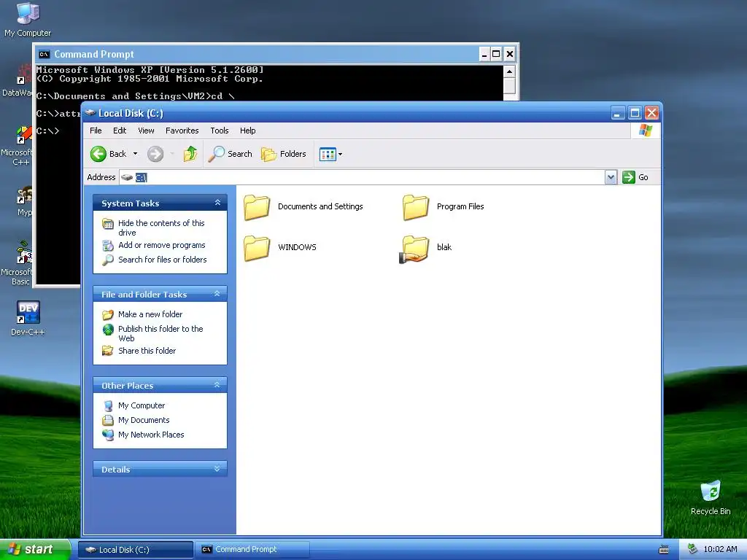Click the green Back arrow button

tap(98, 154)
